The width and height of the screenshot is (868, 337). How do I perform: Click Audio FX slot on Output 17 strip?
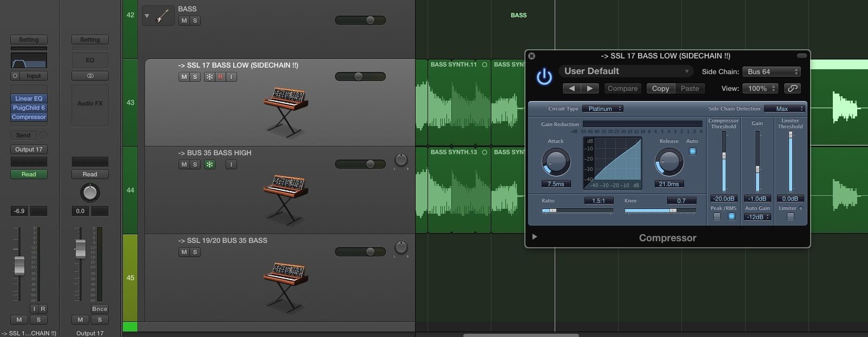click(90, 103)
